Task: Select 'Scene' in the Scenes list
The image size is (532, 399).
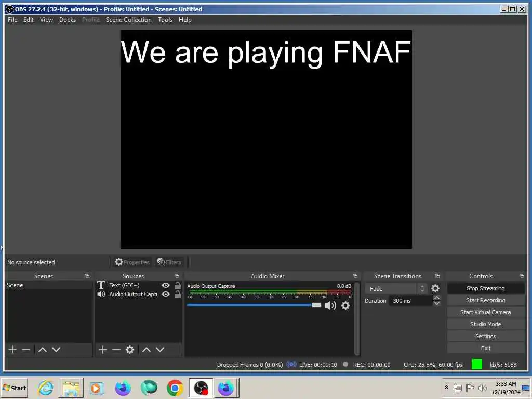Action: (x=48, y=285)
